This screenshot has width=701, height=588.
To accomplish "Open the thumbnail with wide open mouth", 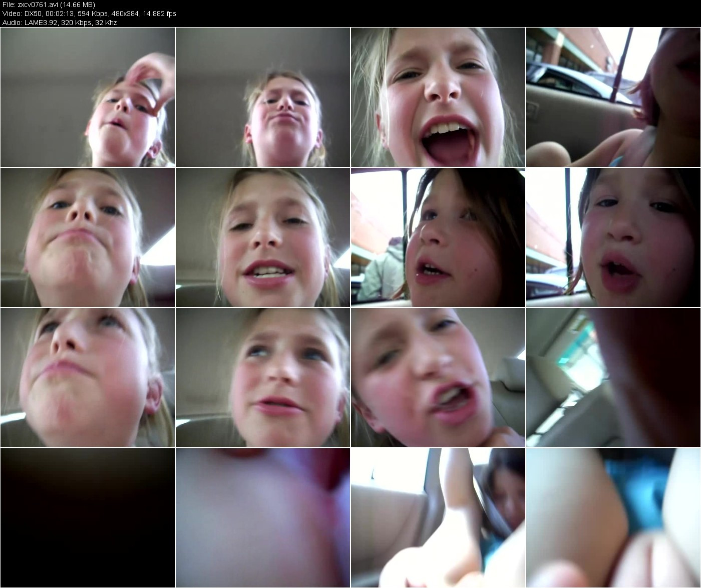I will click(438, 97).
